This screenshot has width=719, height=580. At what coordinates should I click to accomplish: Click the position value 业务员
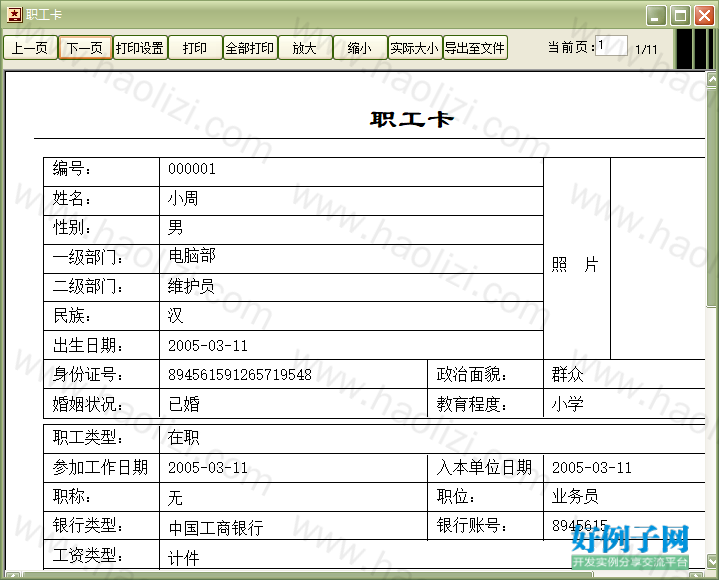click(x=575, y=497)
